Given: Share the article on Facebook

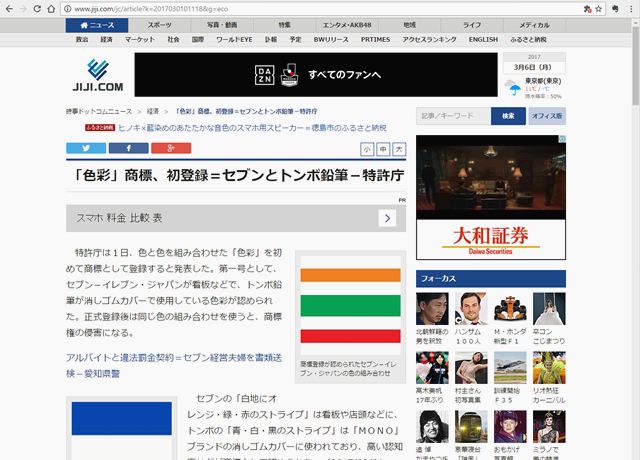Looking at the screenshot, I should pos(128,148).
